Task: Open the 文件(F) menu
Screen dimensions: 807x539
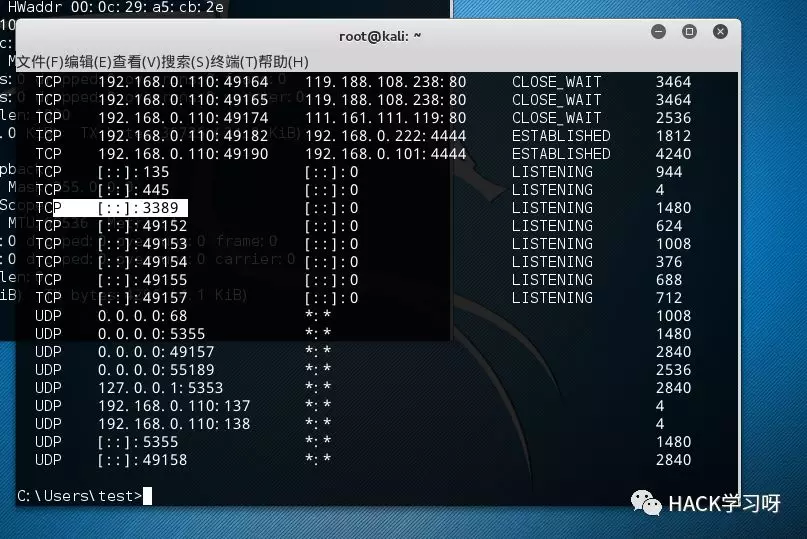Action: click(40, 62)
